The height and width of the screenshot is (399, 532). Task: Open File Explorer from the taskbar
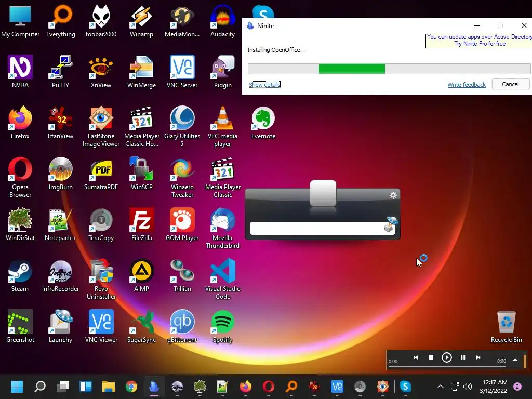(x=109, y=386)
